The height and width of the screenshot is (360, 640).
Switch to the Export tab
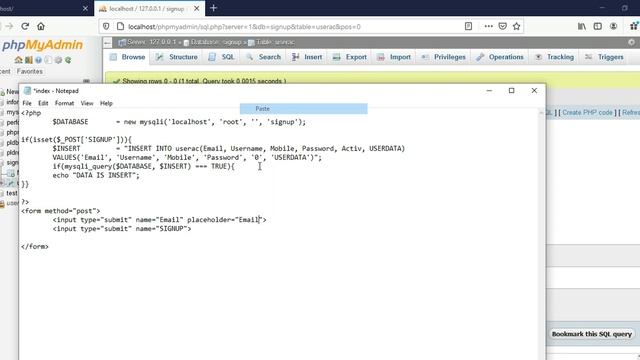(x=350, y=57)
